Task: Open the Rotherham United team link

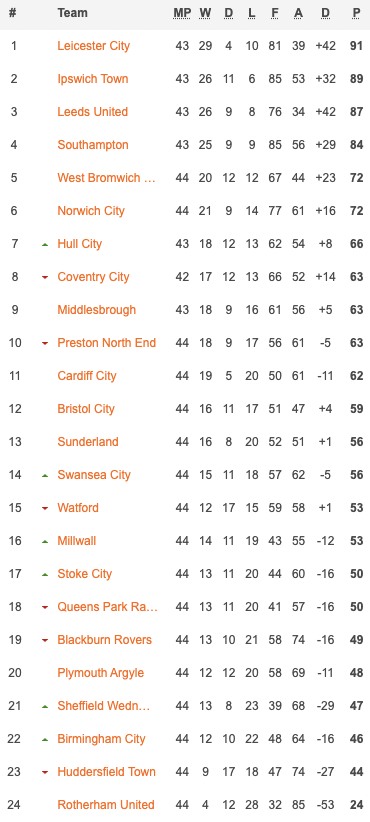Action: pos(106,805)
